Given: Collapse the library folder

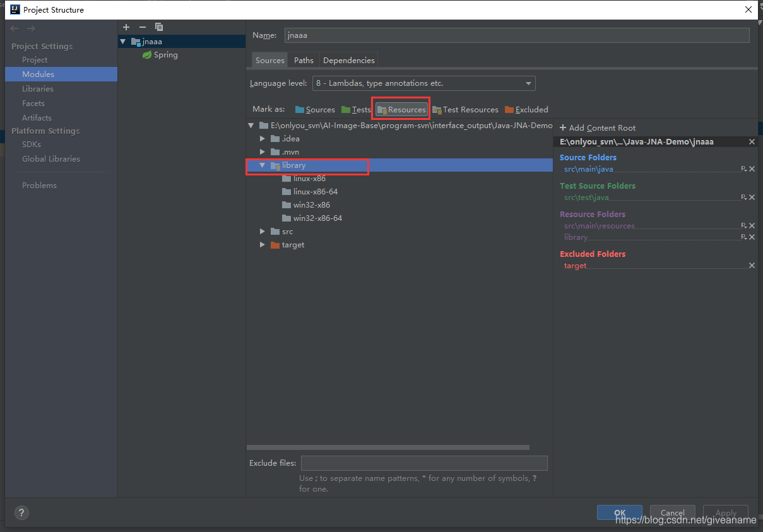Looking at the screenshot, I should pos(263,165).
